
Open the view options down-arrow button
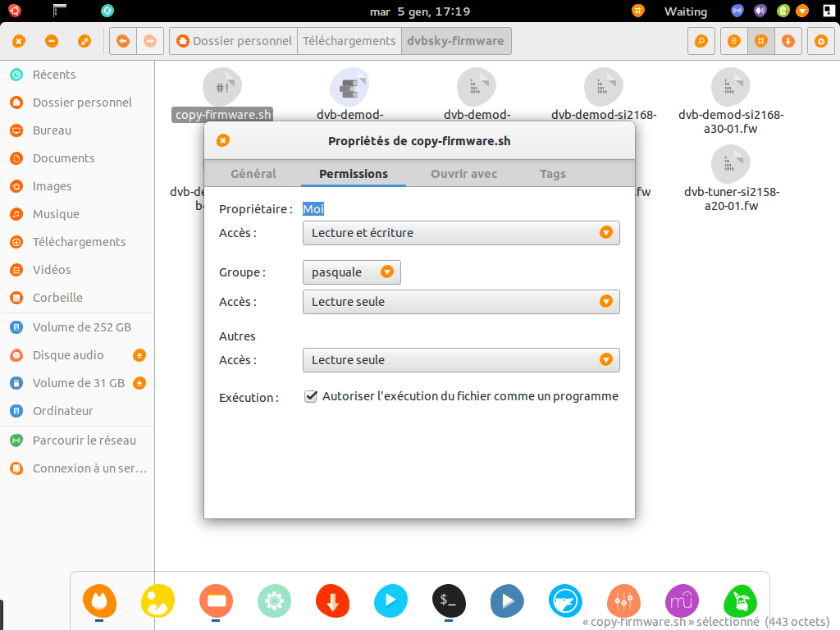[x=788, y=41]
